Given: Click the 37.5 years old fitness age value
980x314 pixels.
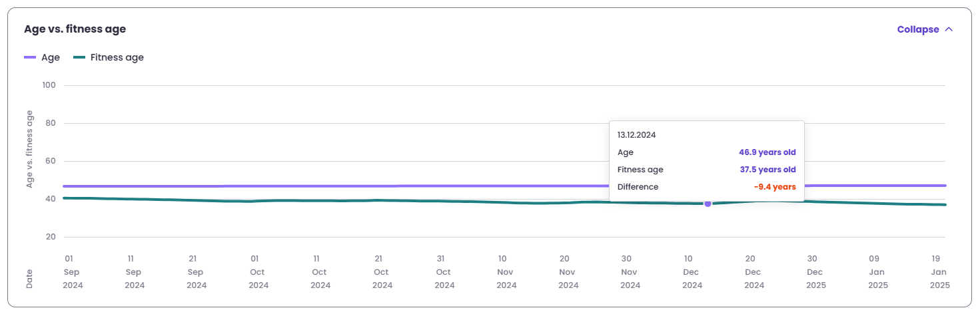Looking at the screenshot, I should (x=767, y=170).
